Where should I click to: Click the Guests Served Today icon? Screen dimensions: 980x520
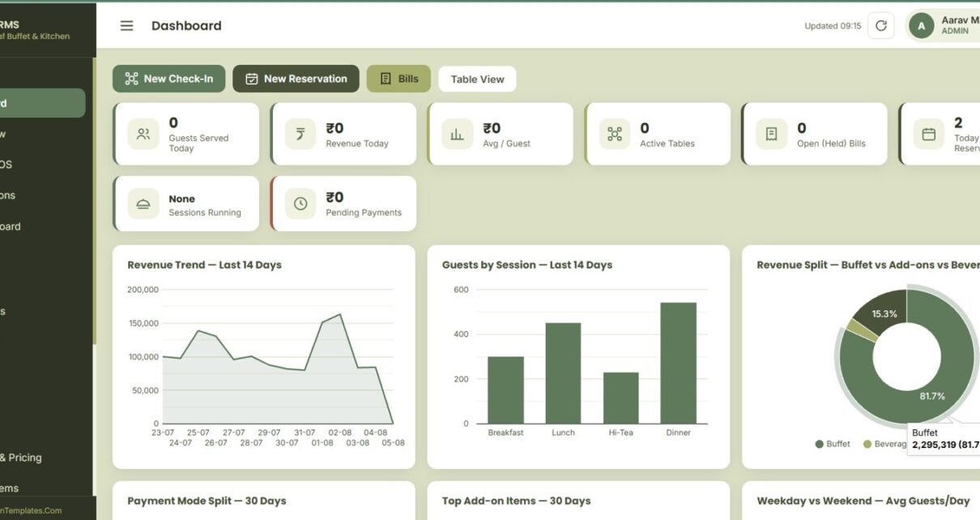(x=143, y=134)
